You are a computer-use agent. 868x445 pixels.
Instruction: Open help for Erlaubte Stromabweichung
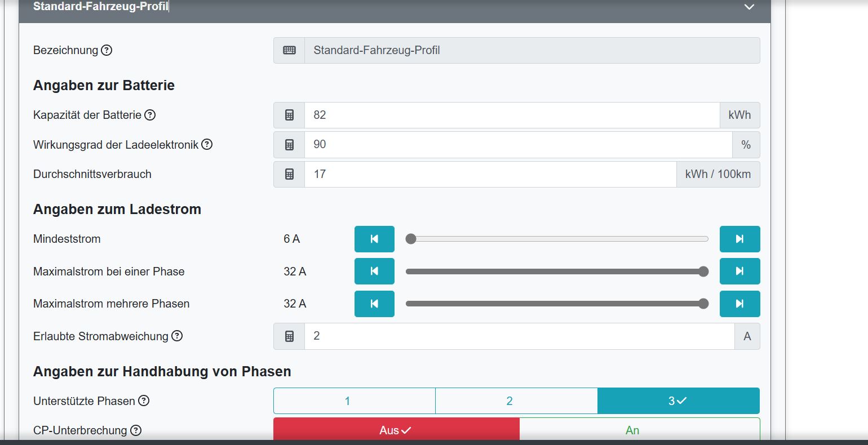click(x=177, y=336)
